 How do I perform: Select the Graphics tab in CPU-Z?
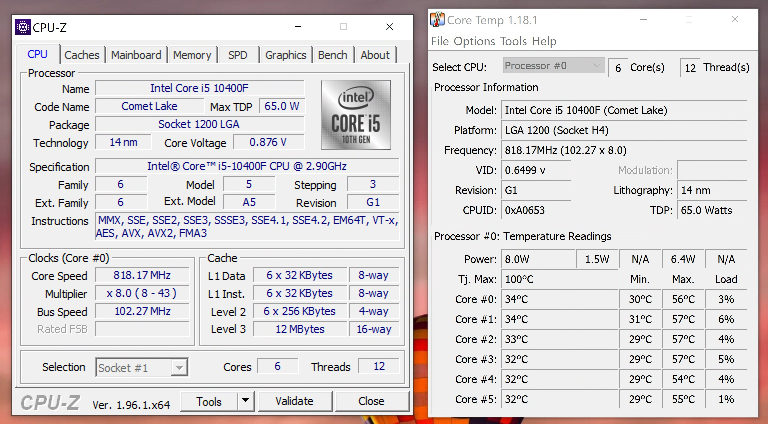click(x=286, y=55)
